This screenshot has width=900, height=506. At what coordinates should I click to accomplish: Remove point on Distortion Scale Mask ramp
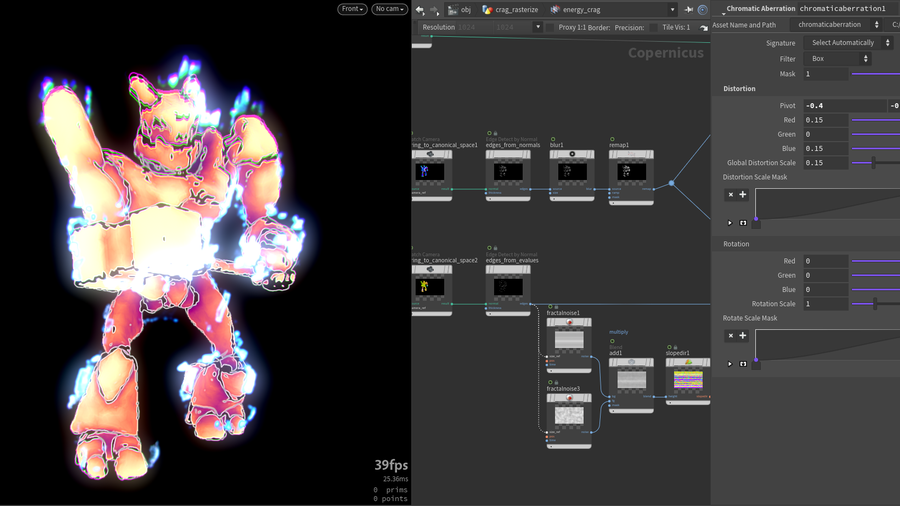click(x=731, y=194)
